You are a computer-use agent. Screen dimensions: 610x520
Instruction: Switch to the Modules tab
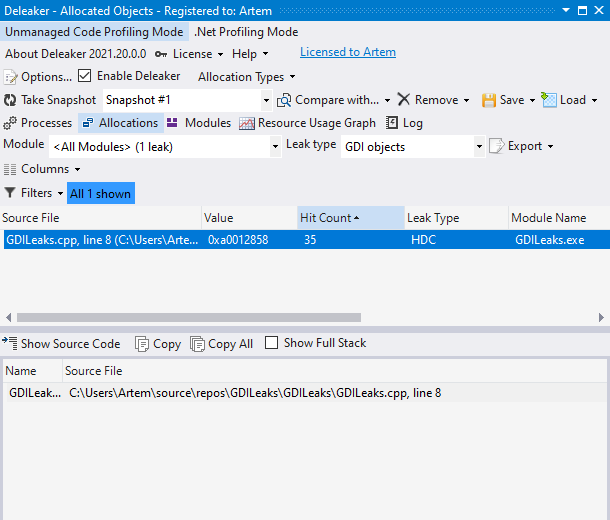point(198,123)
